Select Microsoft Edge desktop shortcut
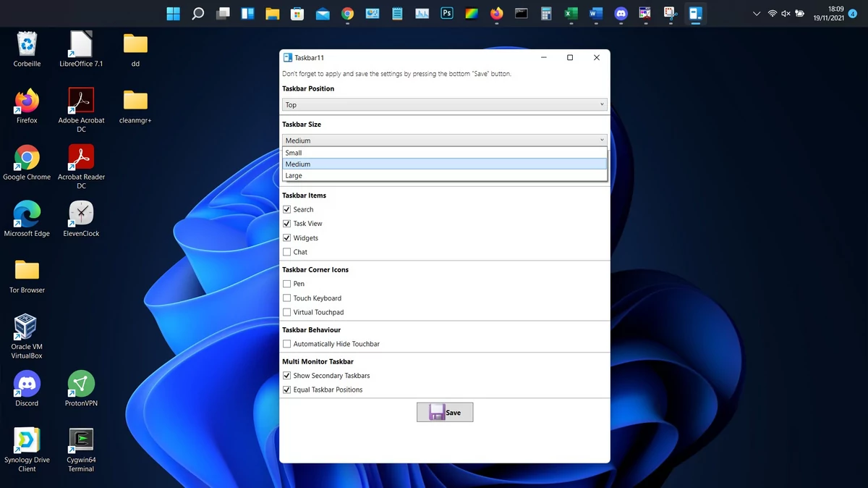 click(x=27, y=219)
